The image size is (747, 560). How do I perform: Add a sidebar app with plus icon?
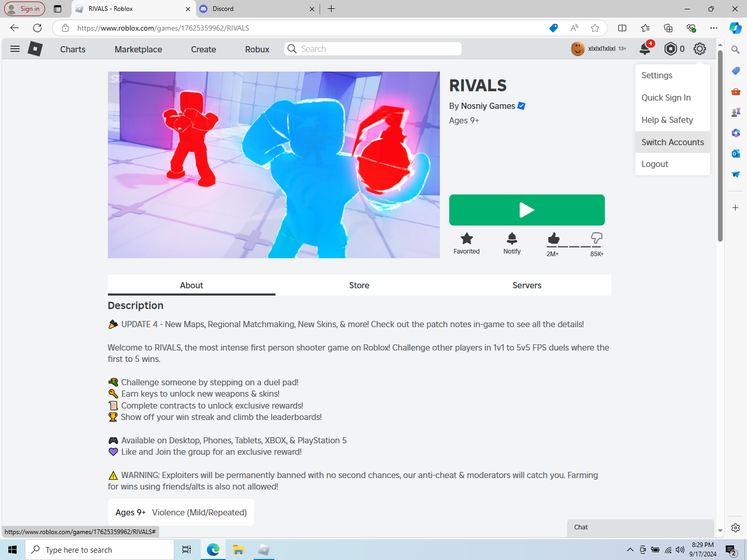tap(736, 208)
